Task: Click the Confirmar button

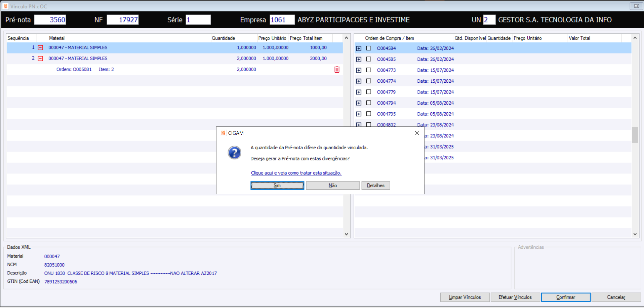Action: click(x=566, y=297)
